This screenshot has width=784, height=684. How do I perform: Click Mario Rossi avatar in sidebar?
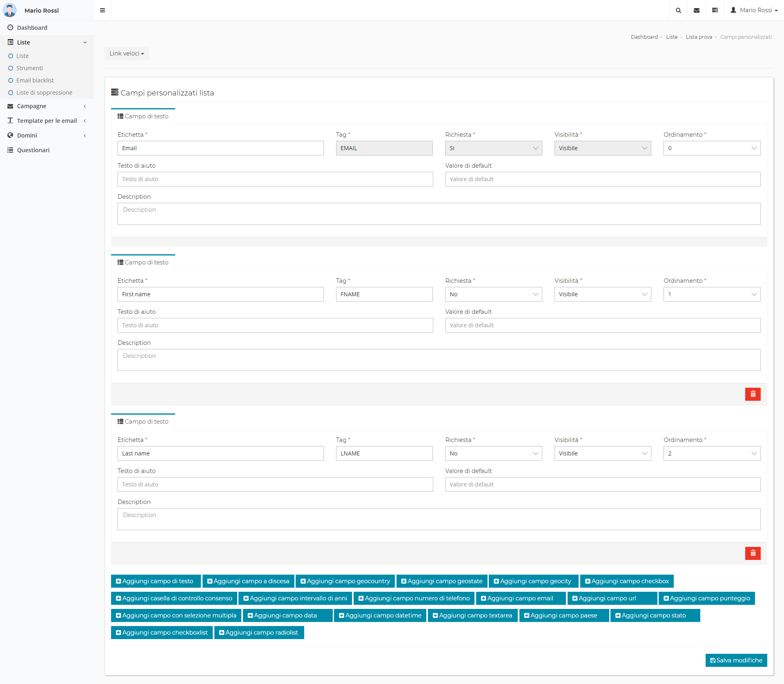click(10, 10)
